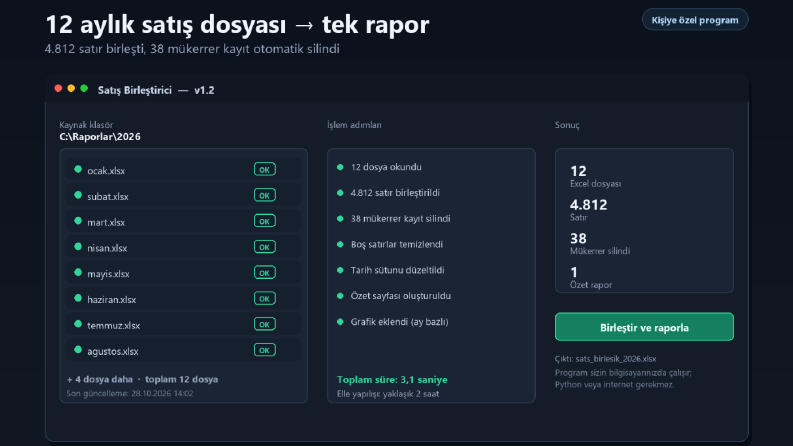Select the ocak.xlsx file name

(106, 171)
